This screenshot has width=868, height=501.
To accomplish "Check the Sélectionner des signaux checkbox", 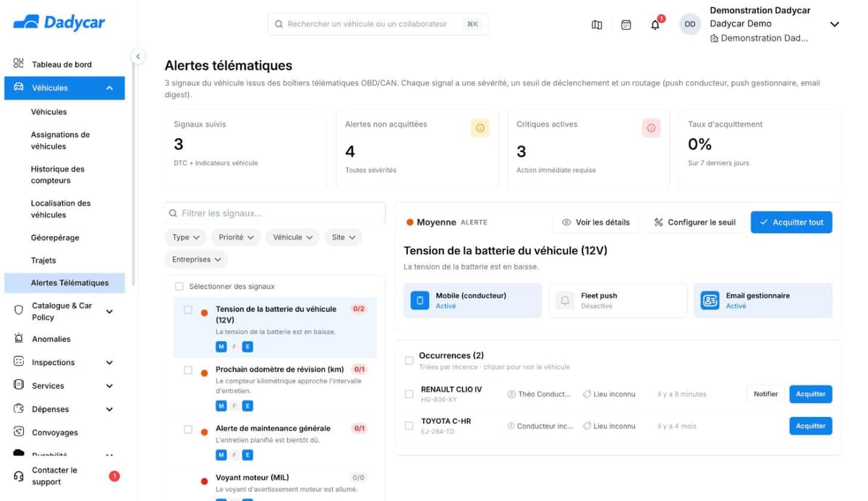I will tap(179, 287).
